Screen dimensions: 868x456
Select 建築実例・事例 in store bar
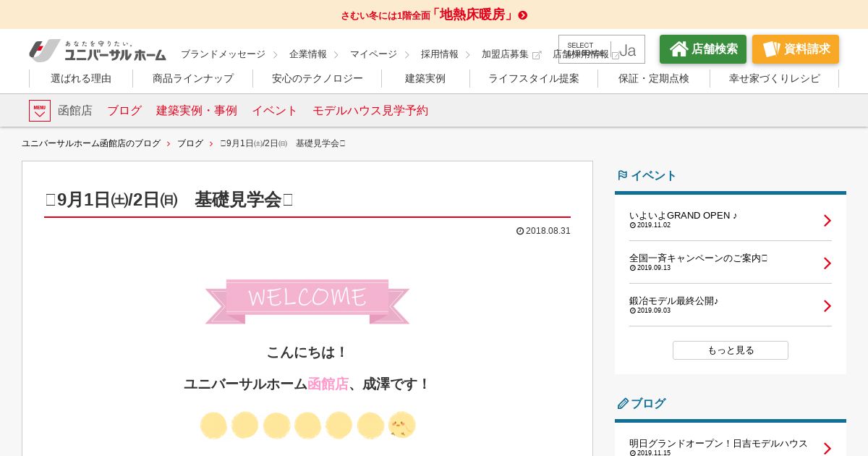(197, 111)
